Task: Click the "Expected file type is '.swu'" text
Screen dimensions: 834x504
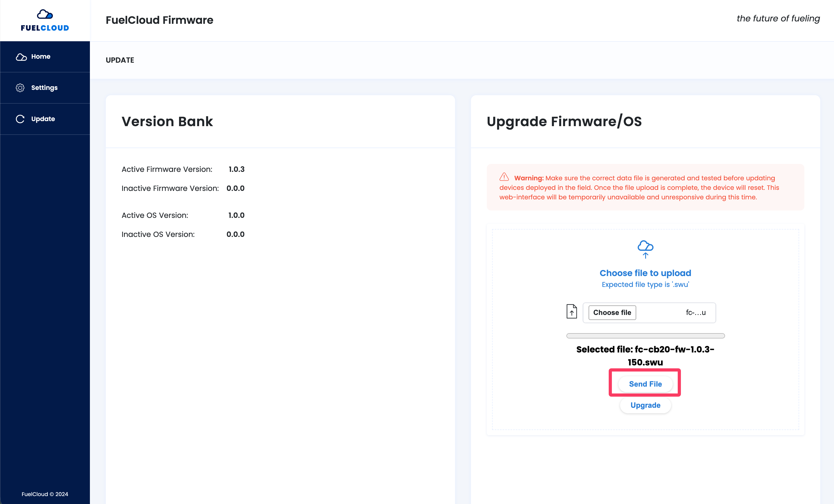Action: [x=645, y=284]
